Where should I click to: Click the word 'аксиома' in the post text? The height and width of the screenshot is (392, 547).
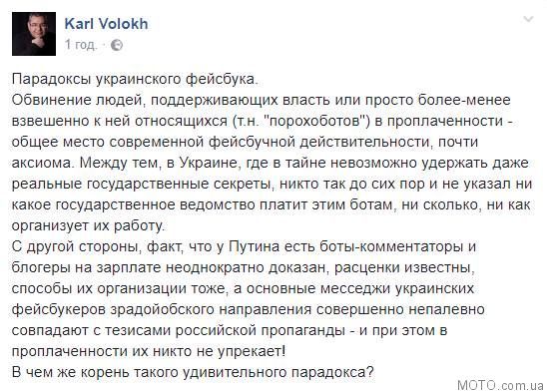coord(43,163)
